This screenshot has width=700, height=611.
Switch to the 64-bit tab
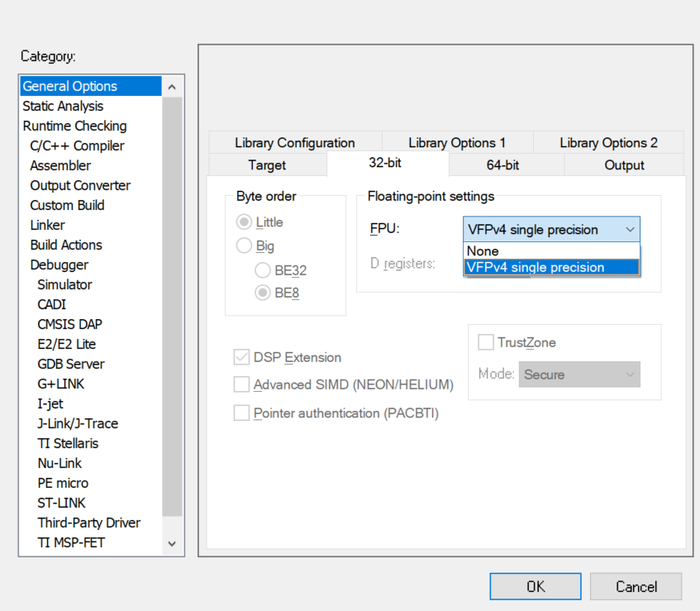point(502,165)
